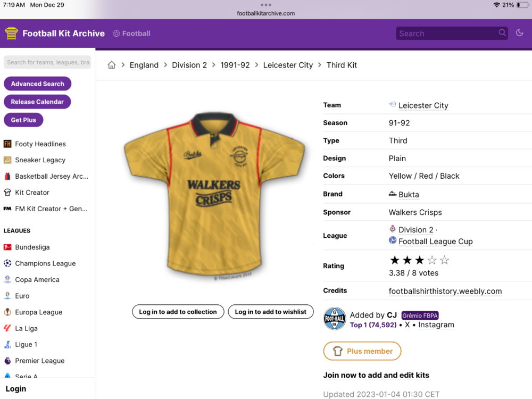Image resolution: width=532 pixels, height=399 pixels.
Task: Click the Leicester City yellow kit image
Action: 214,195
